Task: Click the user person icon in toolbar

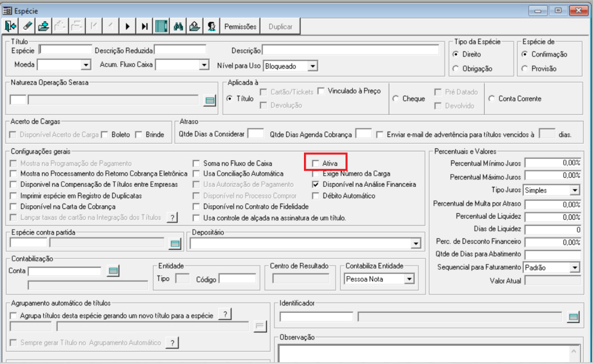Action: tap(211, 26)
